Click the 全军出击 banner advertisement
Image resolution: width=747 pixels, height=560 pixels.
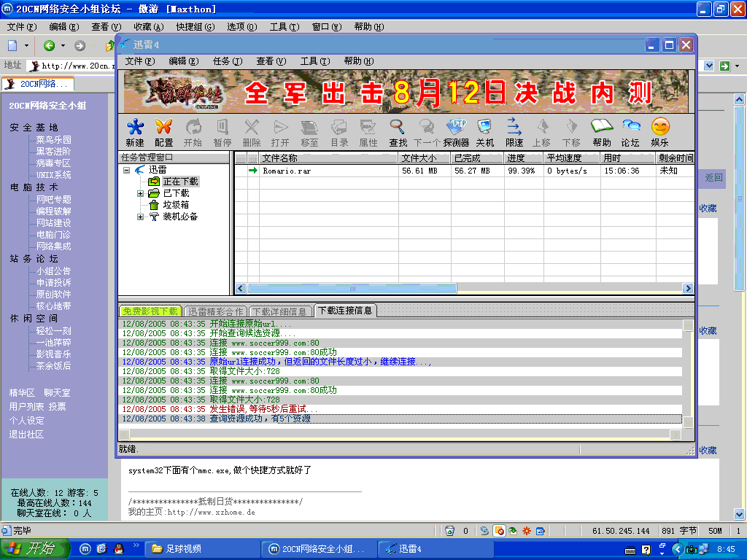pyautogui.click(x=406, y=91)
